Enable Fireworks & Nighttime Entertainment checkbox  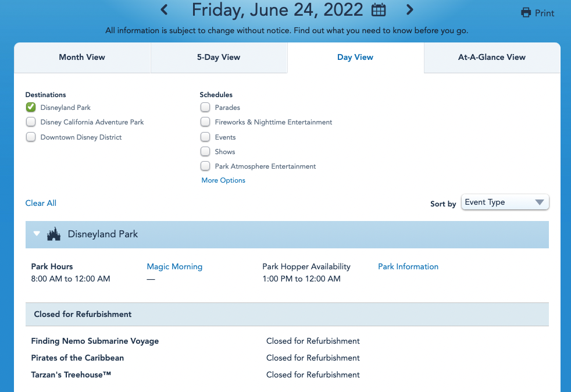(205, 122)
